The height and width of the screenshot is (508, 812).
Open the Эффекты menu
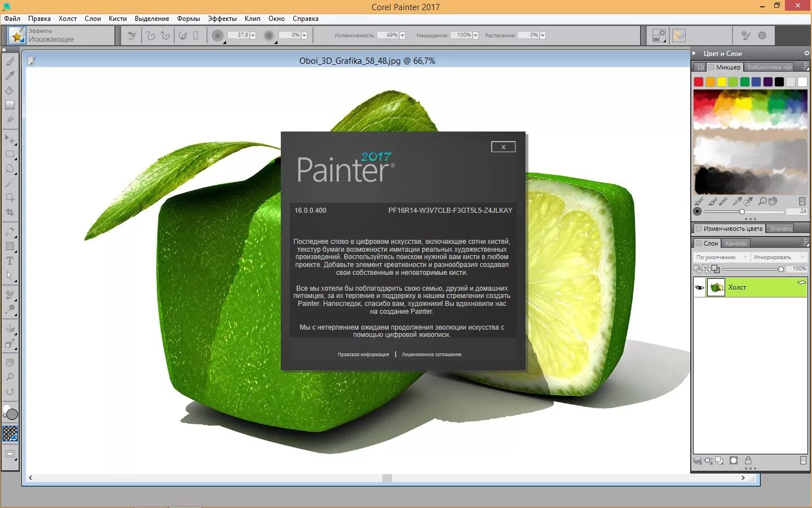point(222,19)
